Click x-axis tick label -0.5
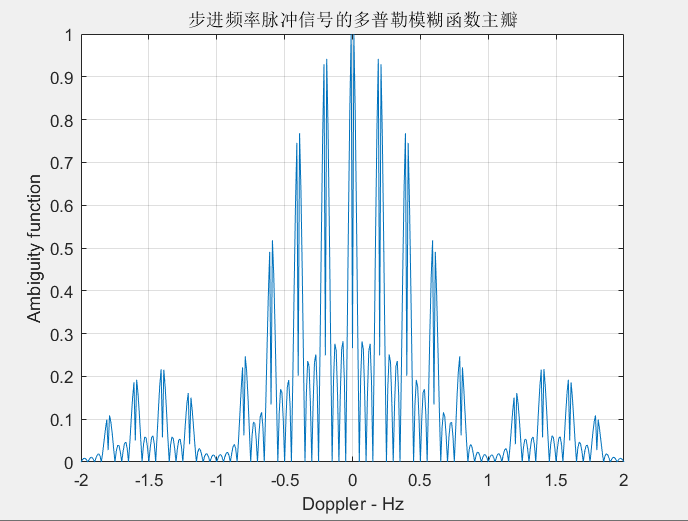 tap(285, 480)
